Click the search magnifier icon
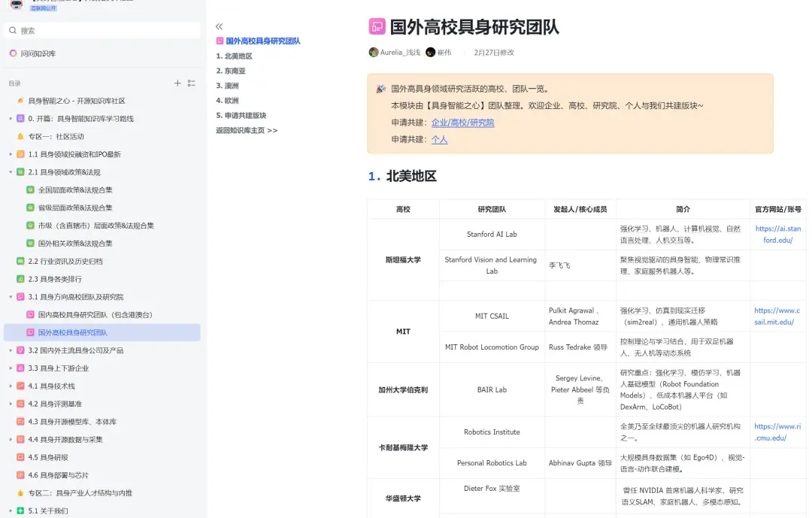812x518 pixels. [x=13, y=31]
